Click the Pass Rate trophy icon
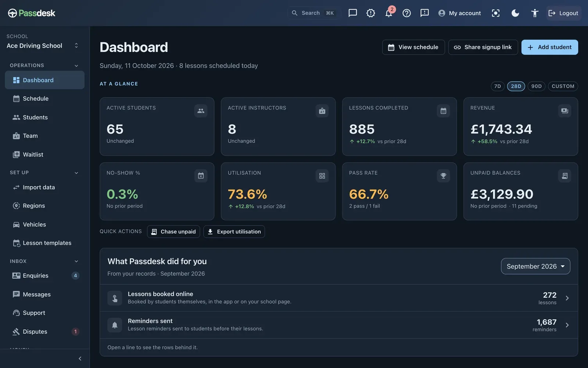 pyautogui.click(x=443, y=176)
